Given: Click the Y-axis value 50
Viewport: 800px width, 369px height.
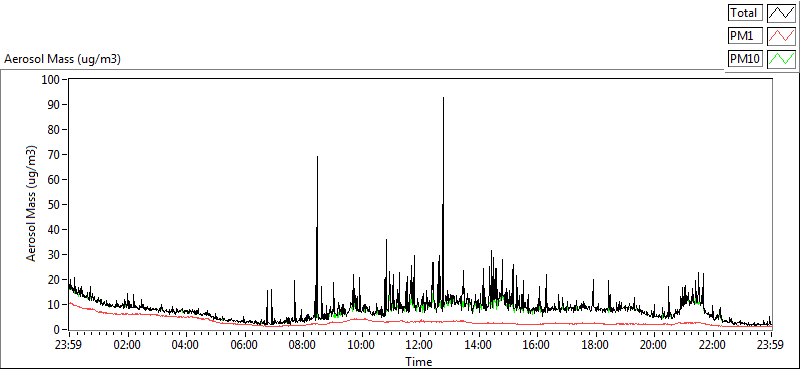Looking at the screenshot, I should pos(55,205).
